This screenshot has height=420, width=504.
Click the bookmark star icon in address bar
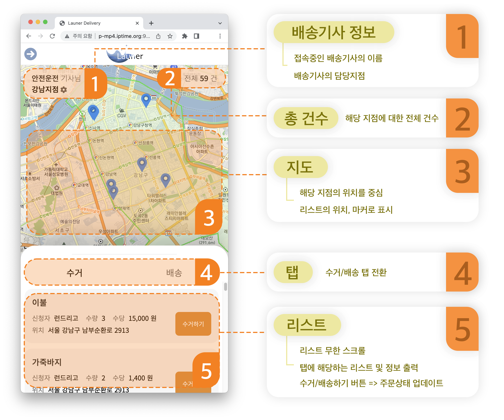(x=170, y=36)
